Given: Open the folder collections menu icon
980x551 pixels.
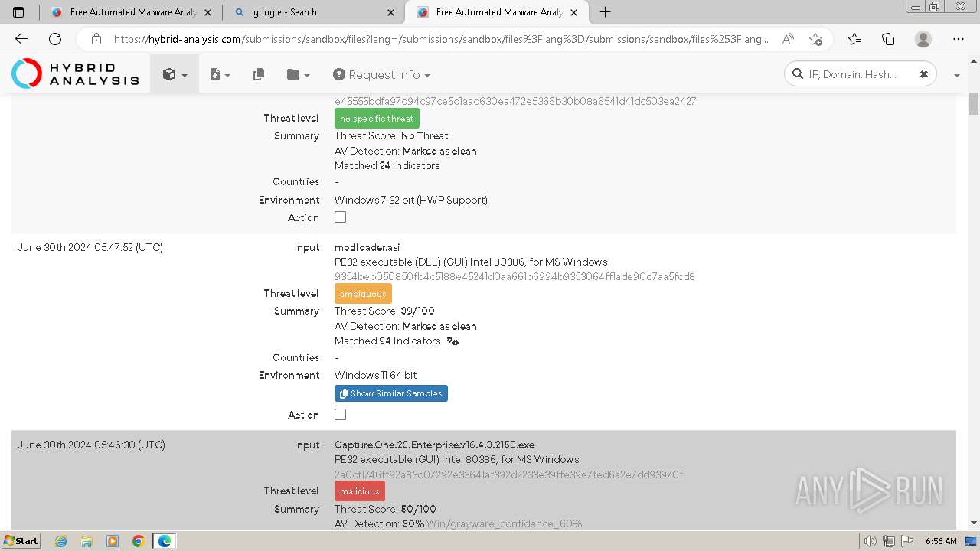Looking at the screenshot, I should click(298, 74).
